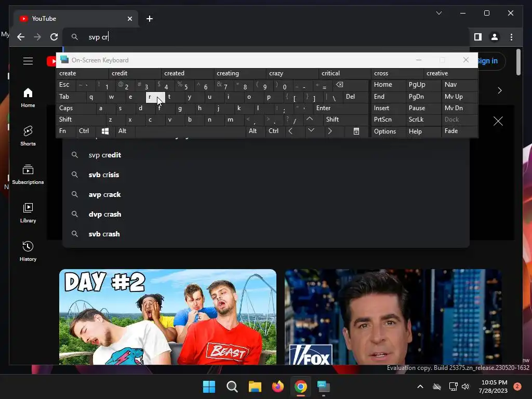Toggle Caps key on On-Screen Keyboard
The width and height of the screenshot is (532, 399).
click(76, 108)
